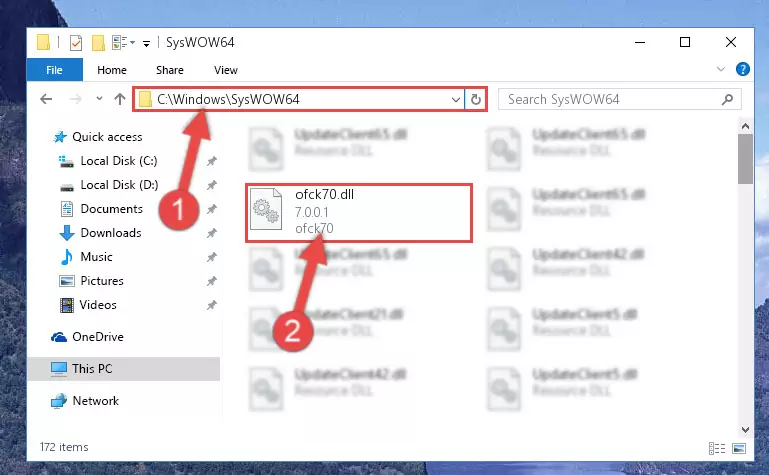Open the address bar history dropdown
This screenshot has height=475, width=769.
pyautogui.click(x=456, y=100)
